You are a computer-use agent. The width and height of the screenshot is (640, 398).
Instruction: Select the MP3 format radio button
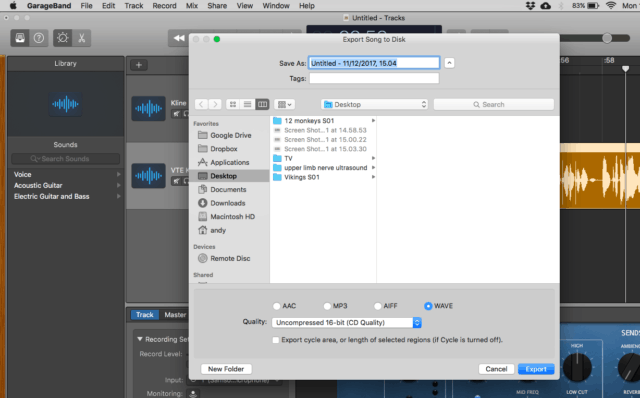point(327,306)
